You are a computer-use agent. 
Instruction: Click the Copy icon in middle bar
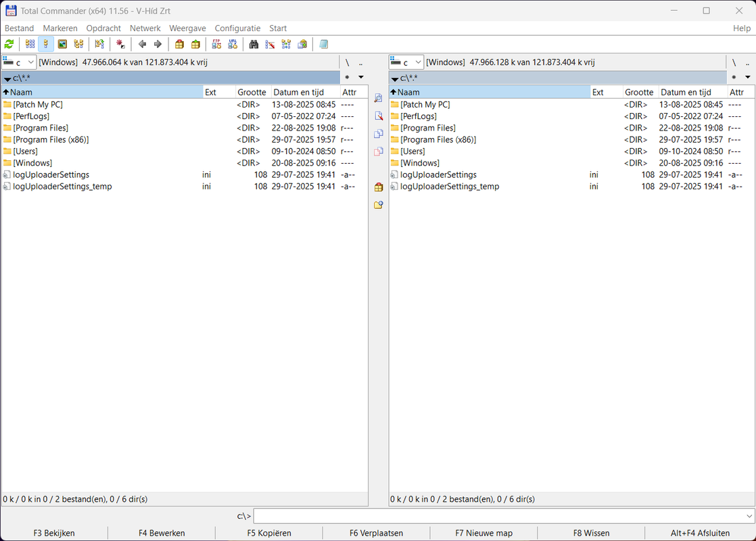[379, 134]
